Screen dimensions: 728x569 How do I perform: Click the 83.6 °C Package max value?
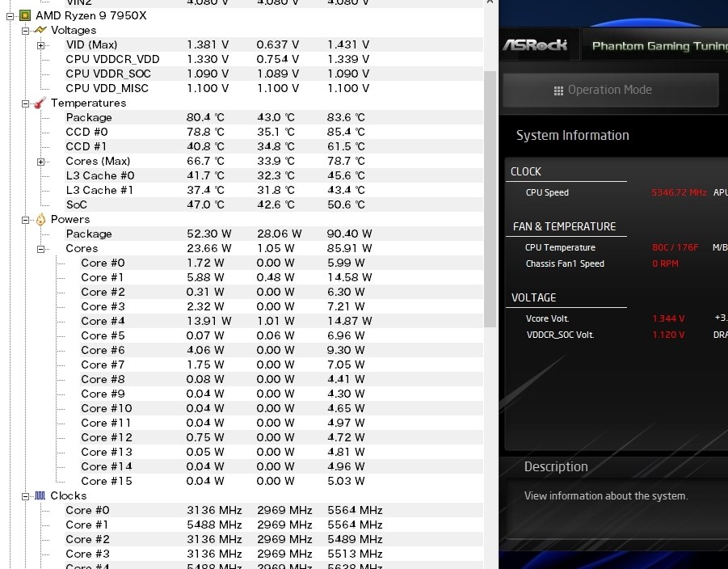[x=346, y=117]
